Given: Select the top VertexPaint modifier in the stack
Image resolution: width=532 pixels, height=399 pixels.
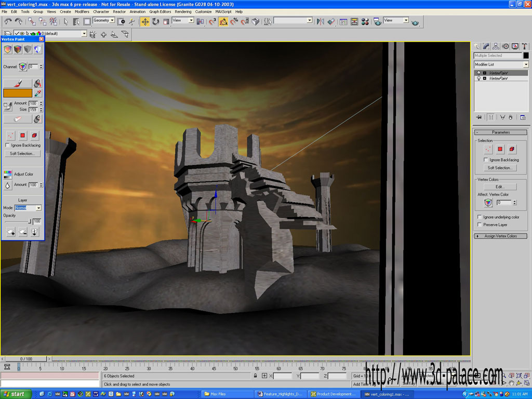Looking at the screenshot, I should coord(501,73).
